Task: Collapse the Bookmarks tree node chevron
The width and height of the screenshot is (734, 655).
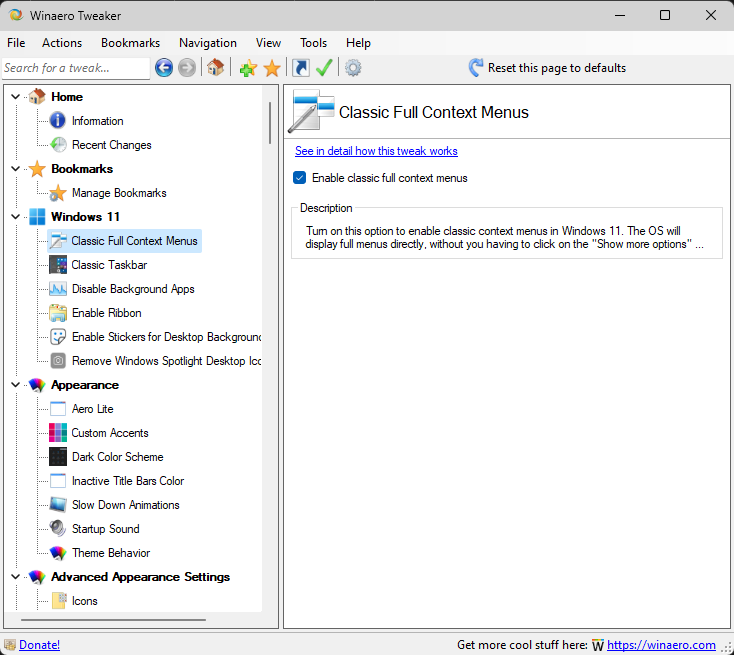Action: 15,169
